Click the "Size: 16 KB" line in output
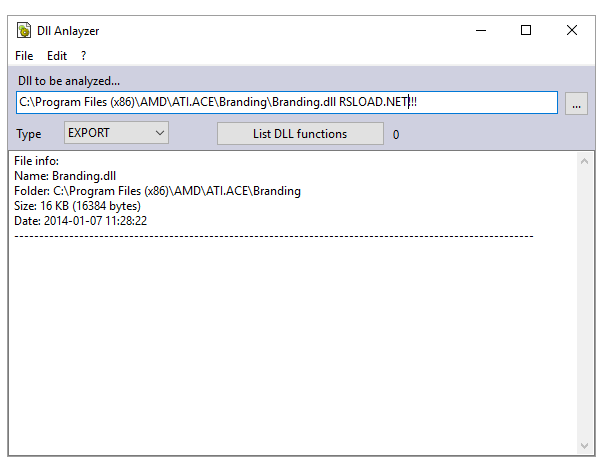Image resolution: width=613 pixels, height=475 pixels. (x=77, y=206)
